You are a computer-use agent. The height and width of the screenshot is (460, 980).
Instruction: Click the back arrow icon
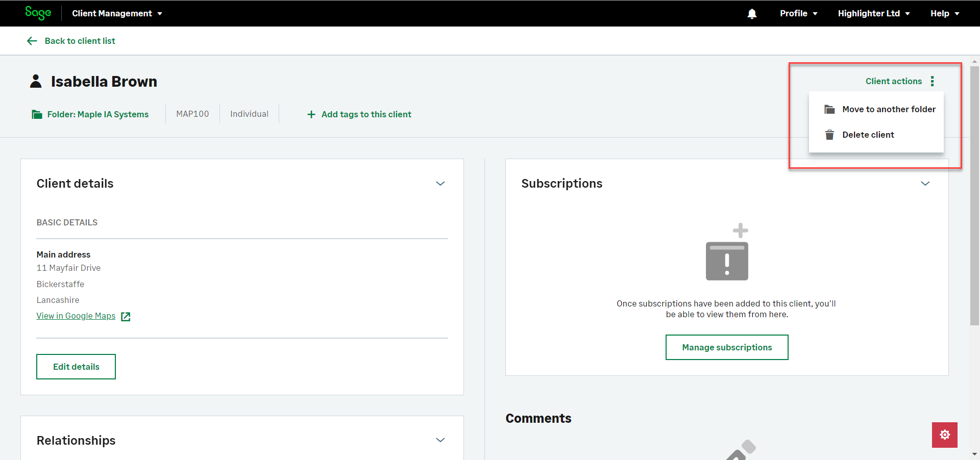[x=32, y=41]
